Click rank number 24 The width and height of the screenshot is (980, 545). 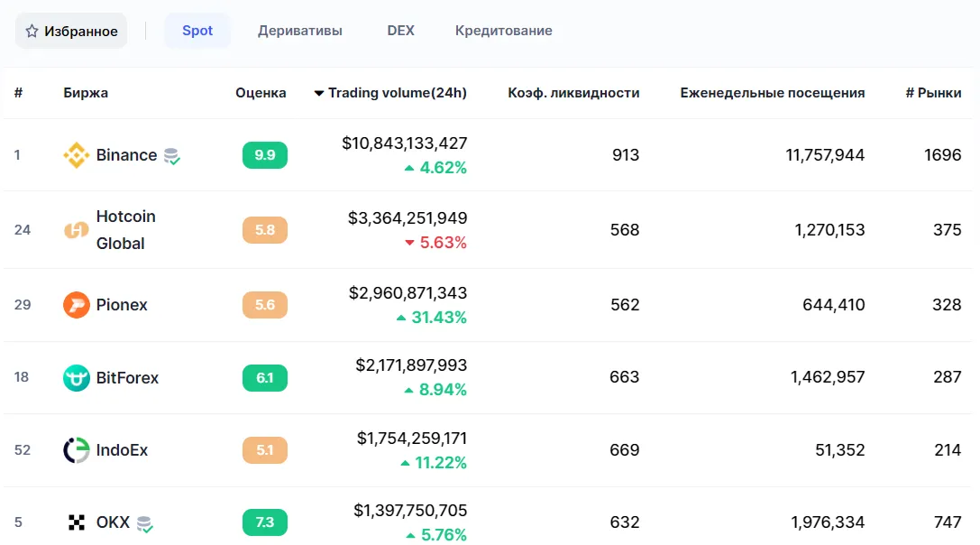click(23, 229)
